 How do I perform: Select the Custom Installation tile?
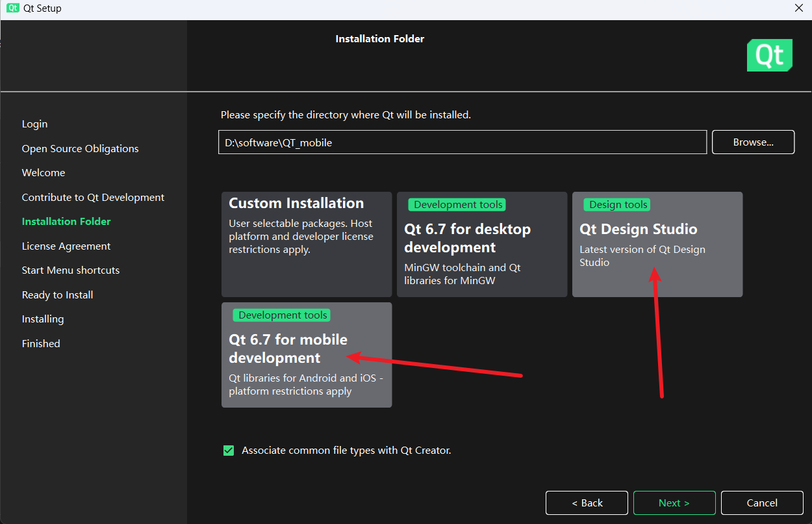point(307,244)
